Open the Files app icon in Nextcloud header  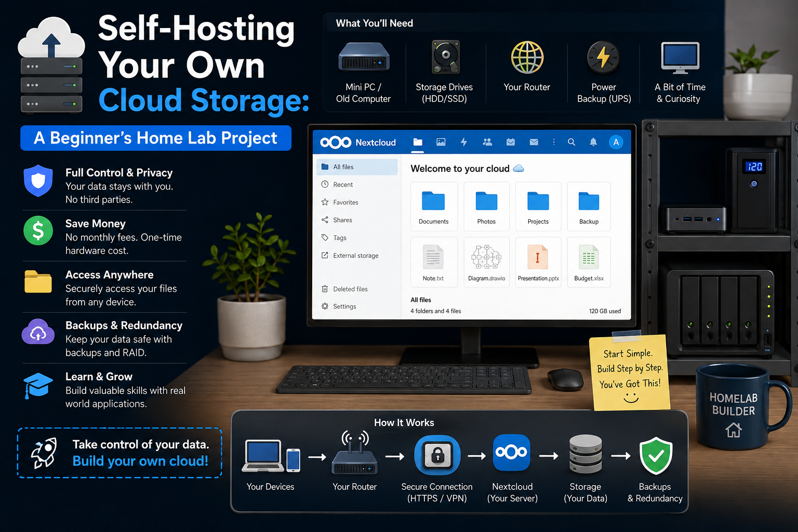(x=418, y=142)
